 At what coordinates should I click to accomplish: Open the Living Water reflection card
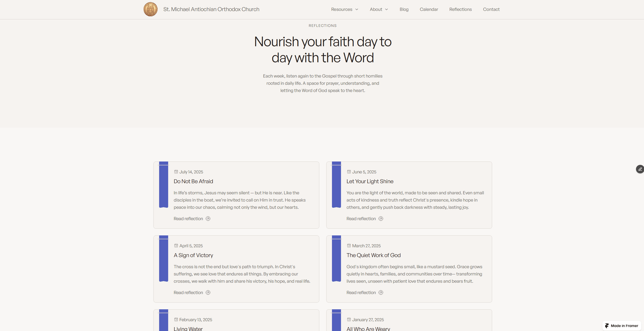(188, 328)
